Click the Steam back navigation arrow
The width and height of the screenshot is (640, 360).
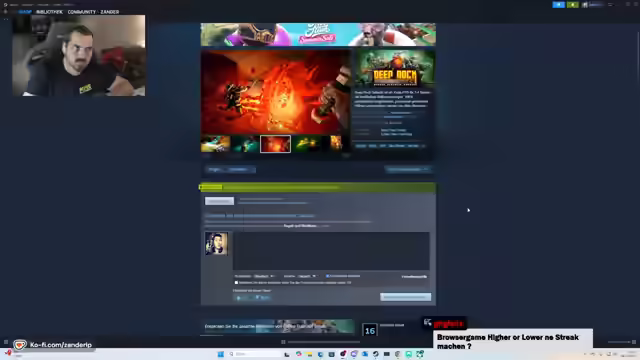(x=5, y=12)
